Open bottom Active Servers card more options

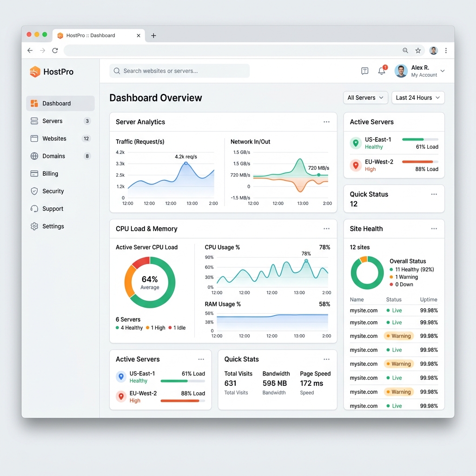click(201, 359)
